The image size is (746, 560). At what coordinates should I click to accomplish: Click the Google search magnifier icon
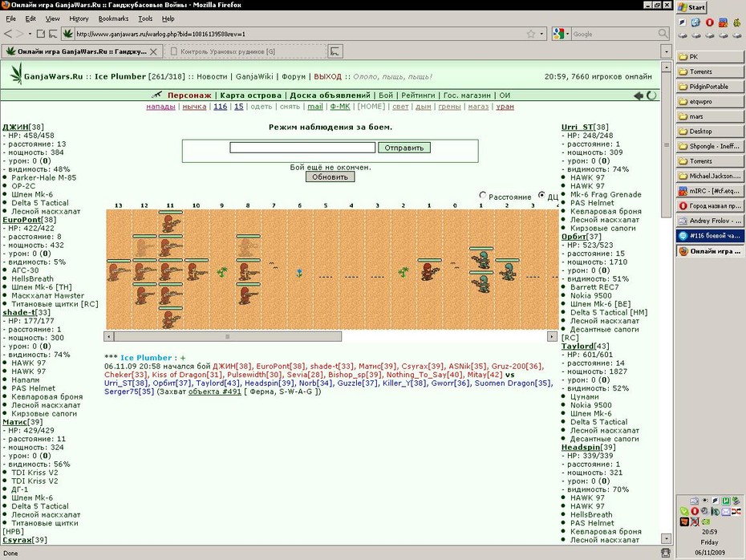click(x=663, y=34)
